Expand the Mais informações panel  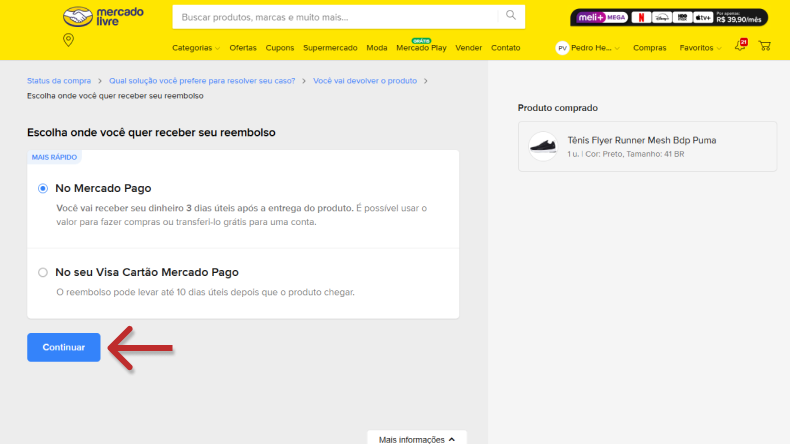(416, 438)
